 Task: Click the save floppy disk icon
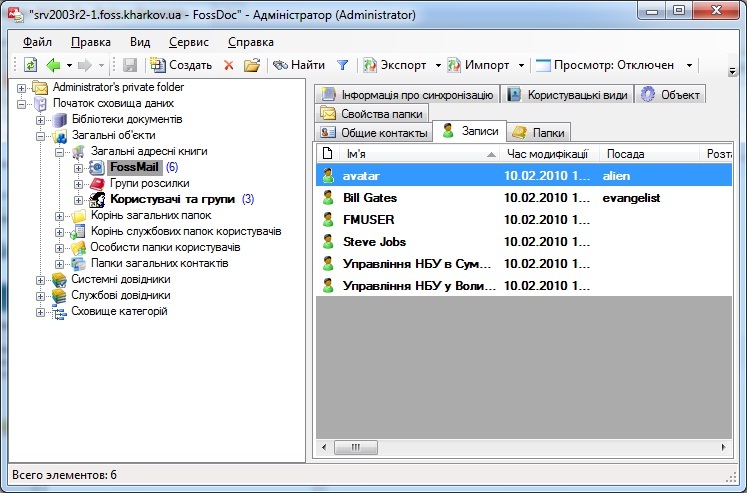(130, 65)
